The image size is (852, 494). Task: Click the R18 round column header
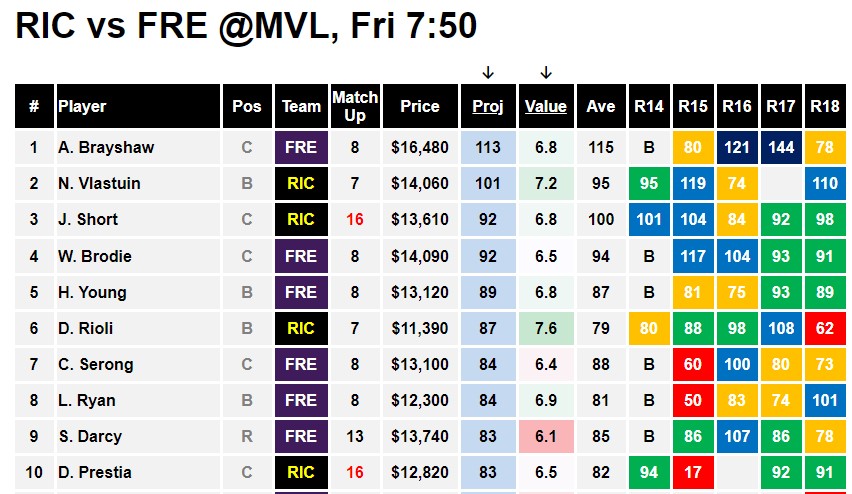coord(825,106)
